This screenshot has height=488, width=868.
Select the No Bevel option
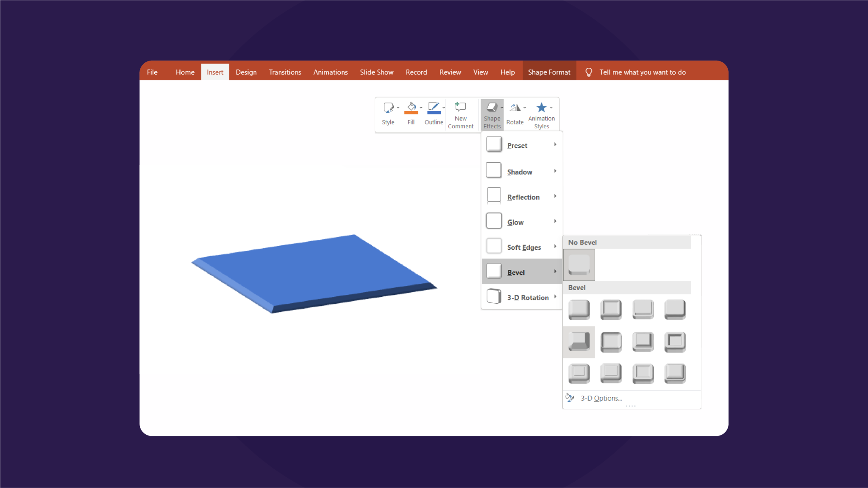point(579,265)
